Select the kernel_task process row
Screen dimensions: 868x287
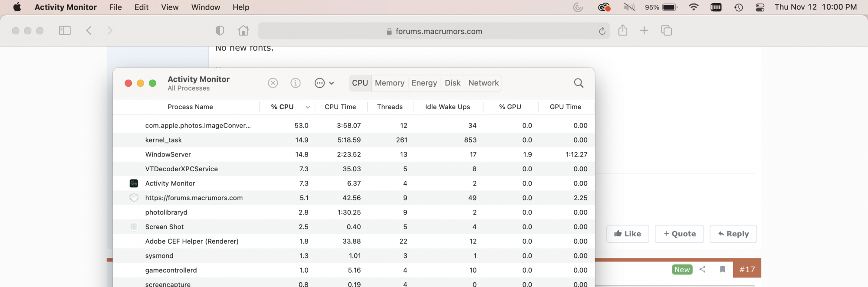(354, 140)
